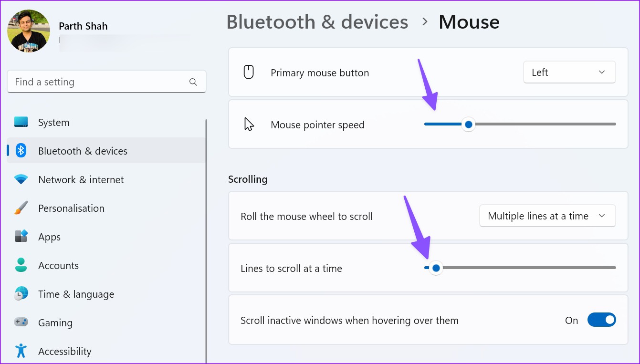Viewport: 640px width, 364px height.
Task: Click the Parth Shah profile picture
Action: coord(28,31)
